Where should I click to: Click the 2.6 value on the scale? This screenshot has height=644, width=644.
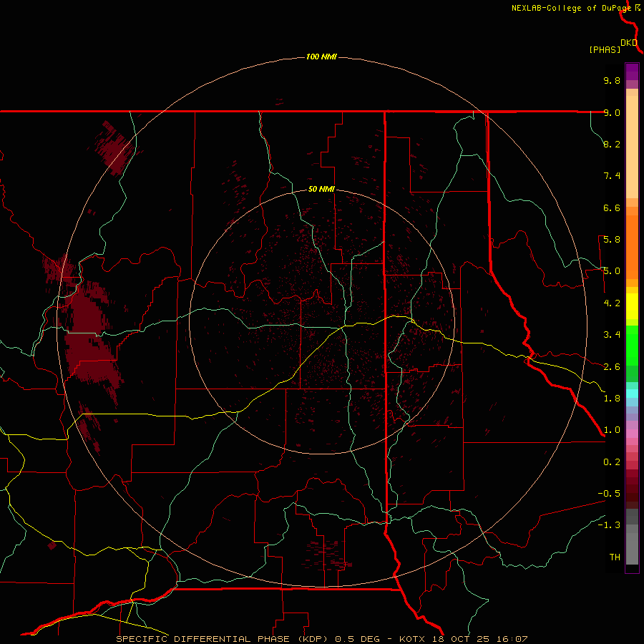[x=612, y=367]
